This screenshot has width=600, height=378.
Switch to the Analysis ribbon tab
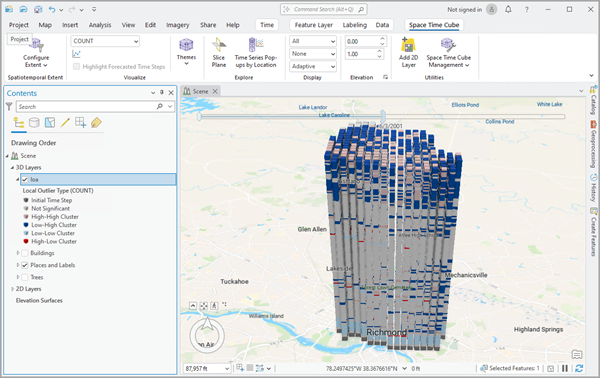pyautogui.click(x=100, y=25)
